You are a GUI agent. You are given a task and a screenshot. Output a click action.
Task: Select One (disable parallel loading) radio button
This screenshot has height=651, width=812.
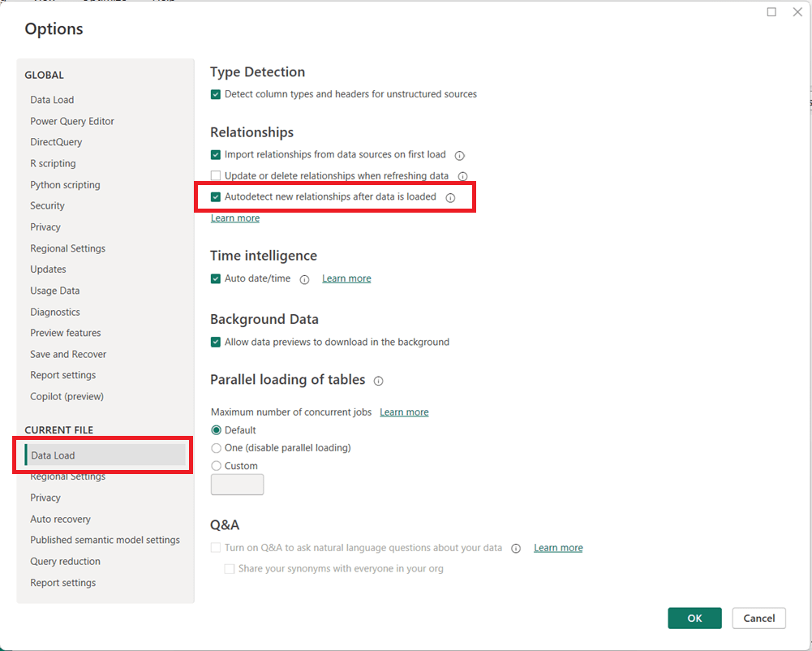(x=216, y=448)
